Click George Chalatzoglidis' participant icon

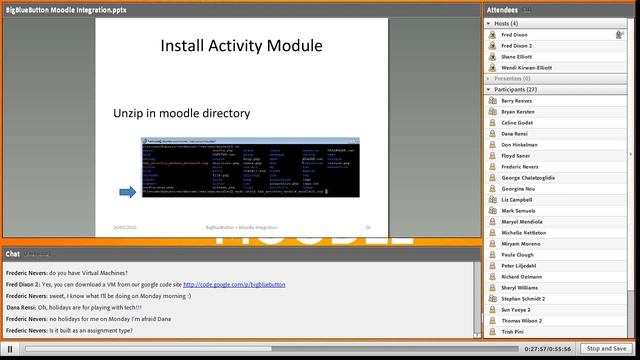click(x=493, y=178)
